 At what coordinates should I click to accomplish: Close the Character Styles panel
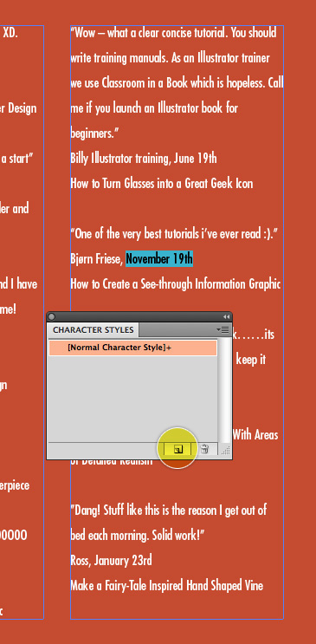pos(51,316)
